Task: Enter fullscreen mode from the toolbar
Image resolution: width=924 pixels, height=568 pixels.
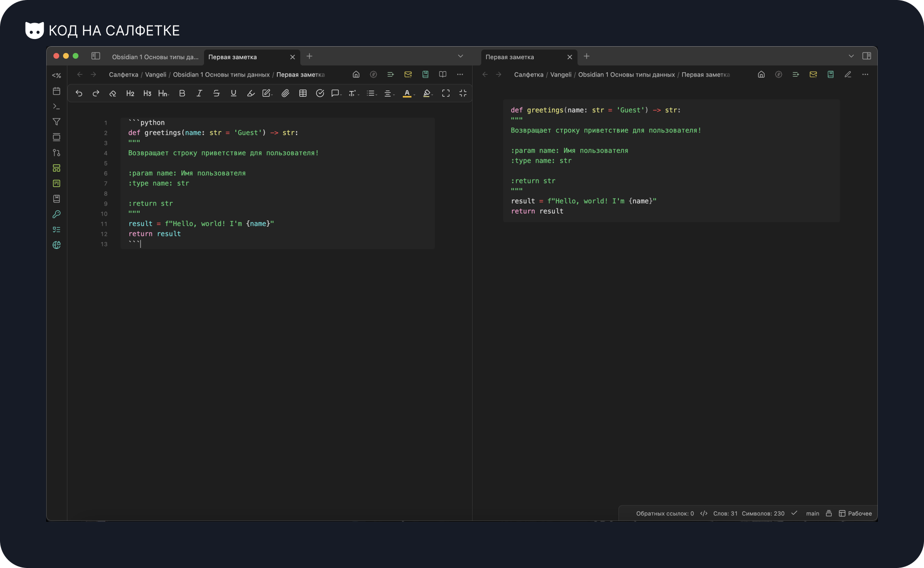Action: [x=446, y=93]
